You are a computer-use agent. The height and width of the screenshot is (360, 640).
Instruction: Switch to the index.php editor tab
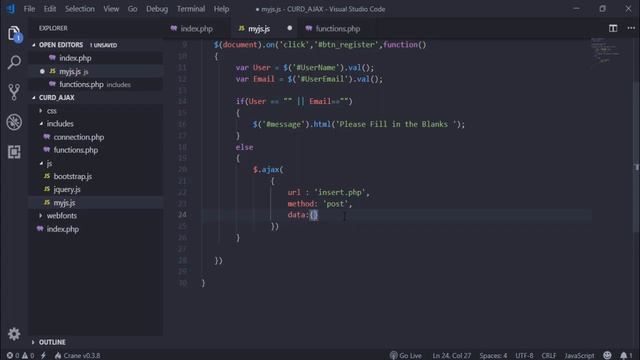(196, 29)
